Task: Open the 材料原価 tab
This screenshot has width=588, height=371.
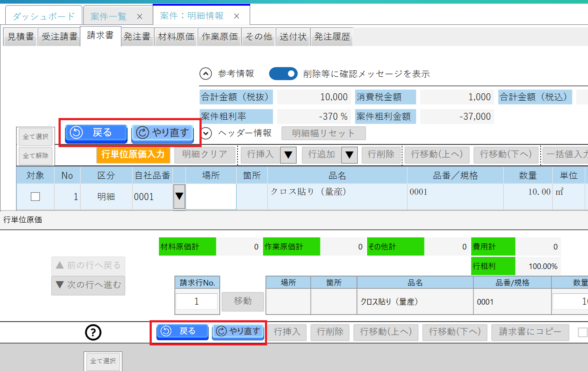Action: click(x=176, y=37)
